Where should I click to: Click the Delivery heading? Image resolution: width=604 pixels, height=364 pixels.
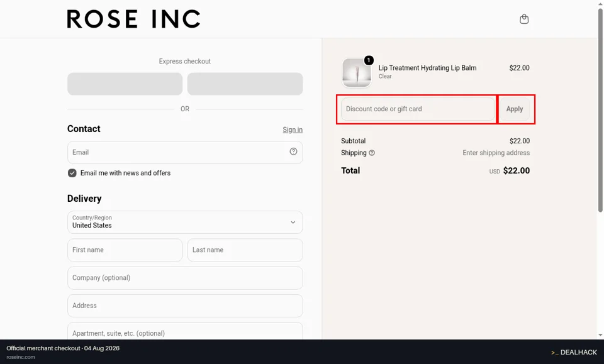84,199
